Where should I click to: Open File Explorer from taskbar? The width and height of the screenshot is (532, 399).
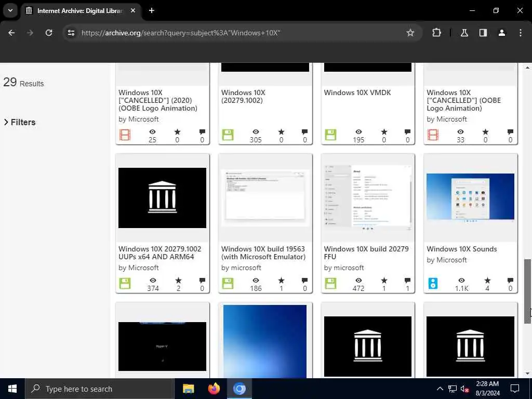[188, 389]
